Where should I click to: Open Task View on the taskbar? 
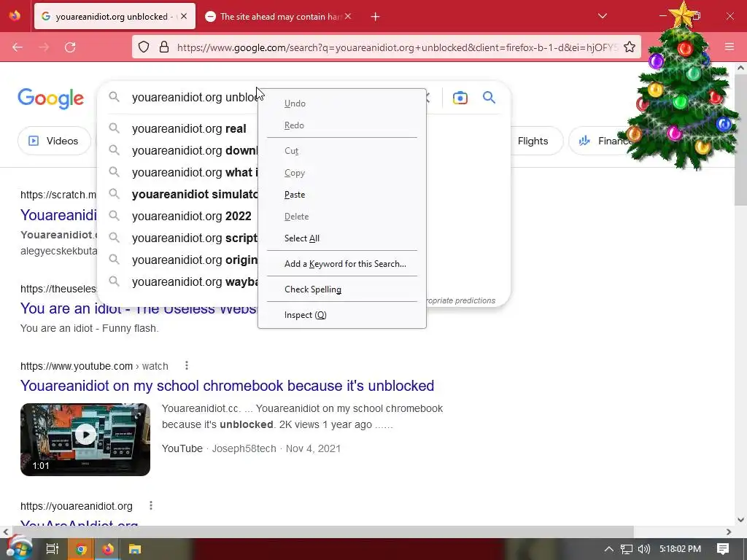tap(52, 549)
